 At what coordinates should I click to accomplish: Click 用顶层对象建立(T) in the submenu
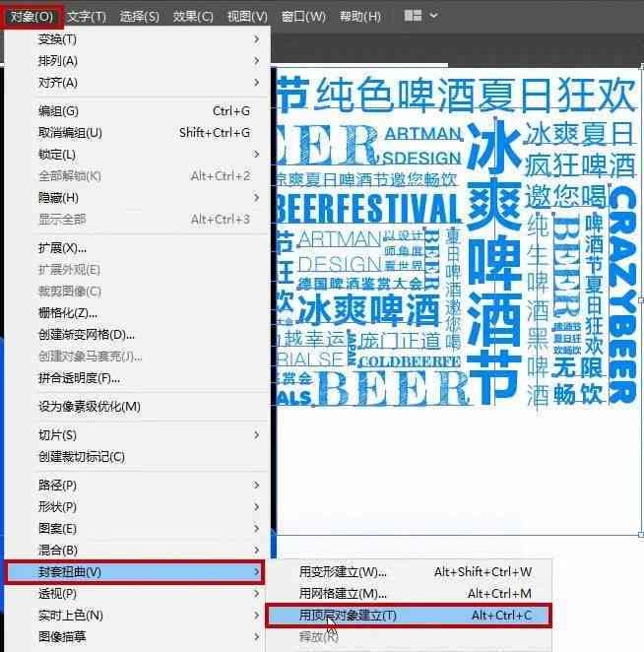coord(349,616)
